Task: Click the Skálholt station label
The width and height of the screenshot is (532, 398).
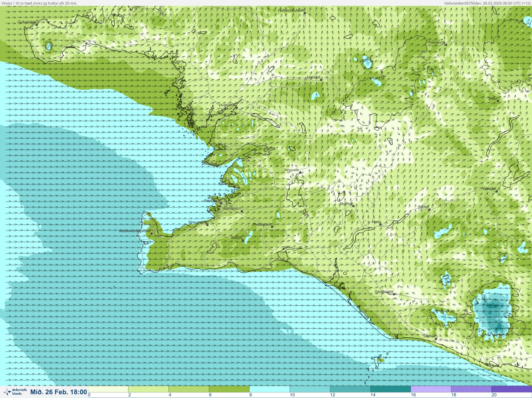Action: click(x=346, y=204)
